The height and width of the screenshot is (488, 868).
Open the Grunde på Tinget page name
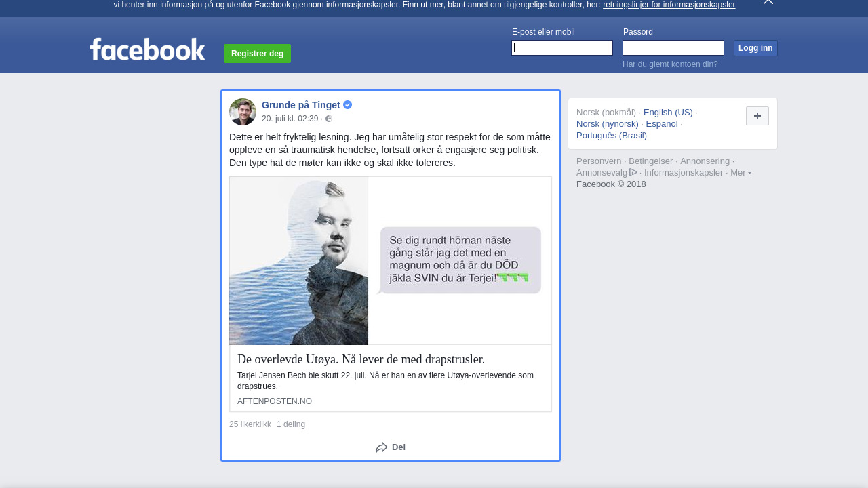click(x=301, y=105)
